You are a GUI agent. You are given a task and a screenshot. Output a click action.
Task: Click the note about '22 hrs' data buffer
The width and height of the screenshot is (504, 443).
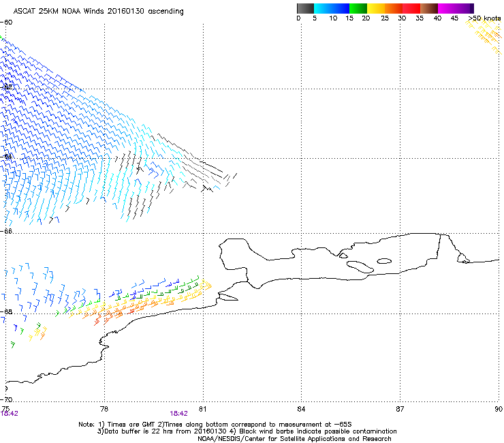point(247,431)
